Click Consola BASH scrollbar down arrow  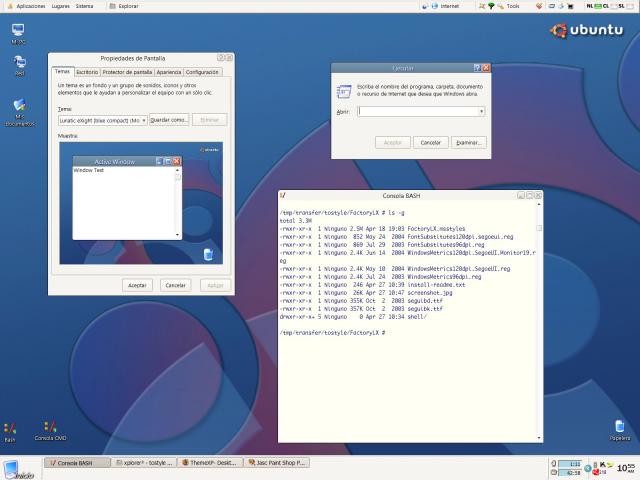pyautogui.click(x=539, y=438)
